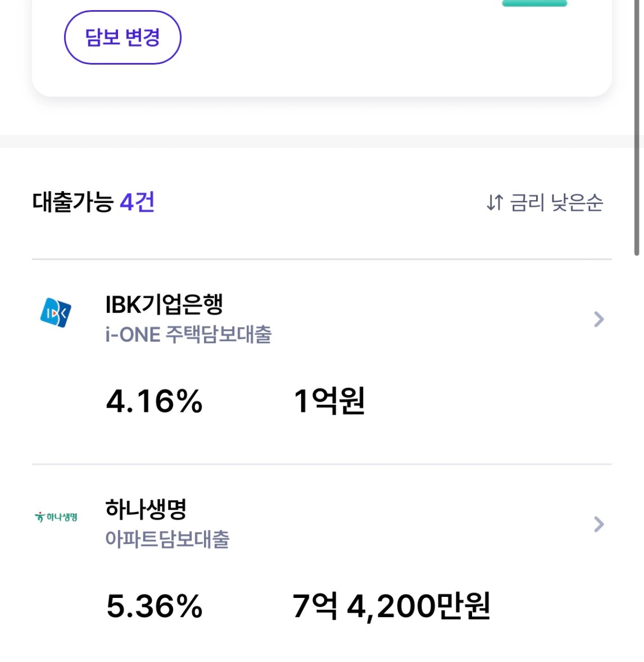Click the 하나생명 green logo icon
Screen dimensions: 644x662
pos(56,517)
